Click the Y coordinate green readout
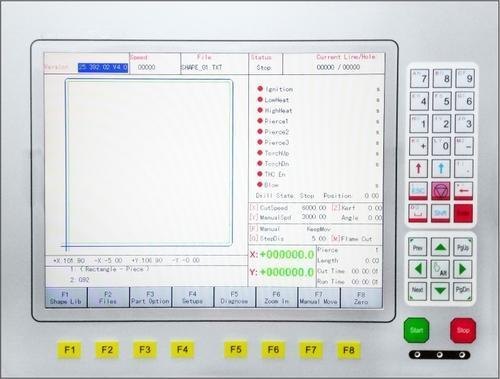500x379 pixels. 287,272
